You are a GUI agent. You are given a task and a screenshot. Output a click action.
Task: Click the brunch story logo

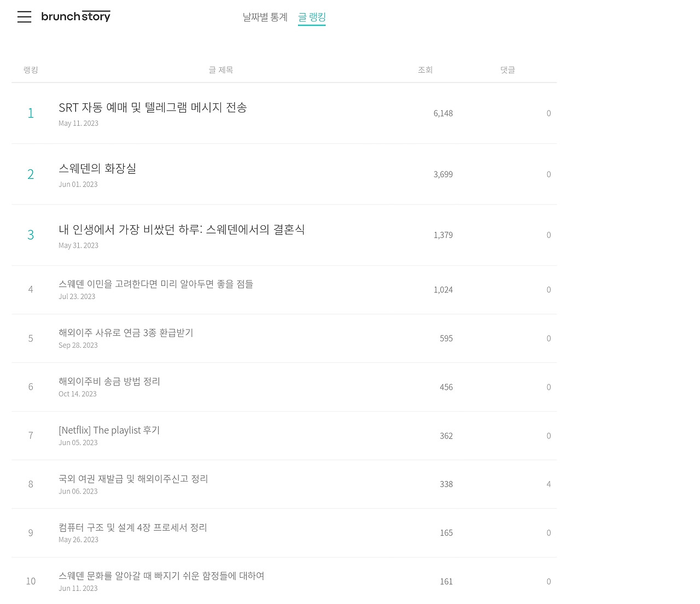coord(75,16)
